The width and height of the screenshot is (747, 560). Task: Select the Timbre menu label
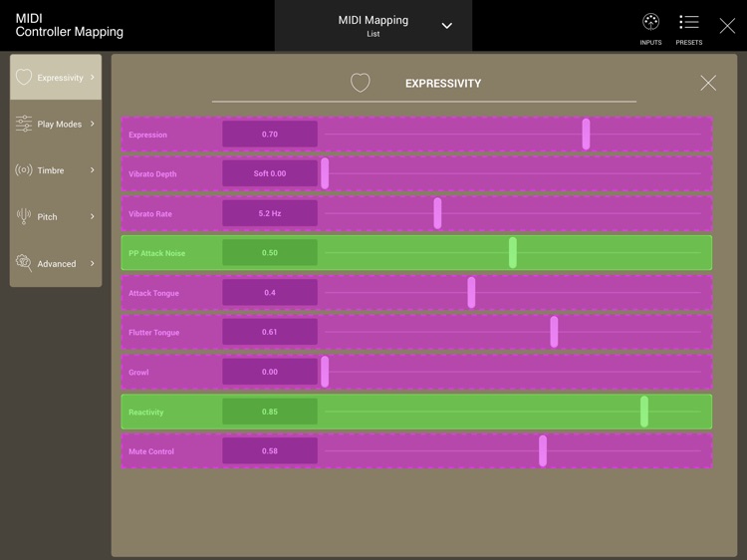(x=51, y=170)
